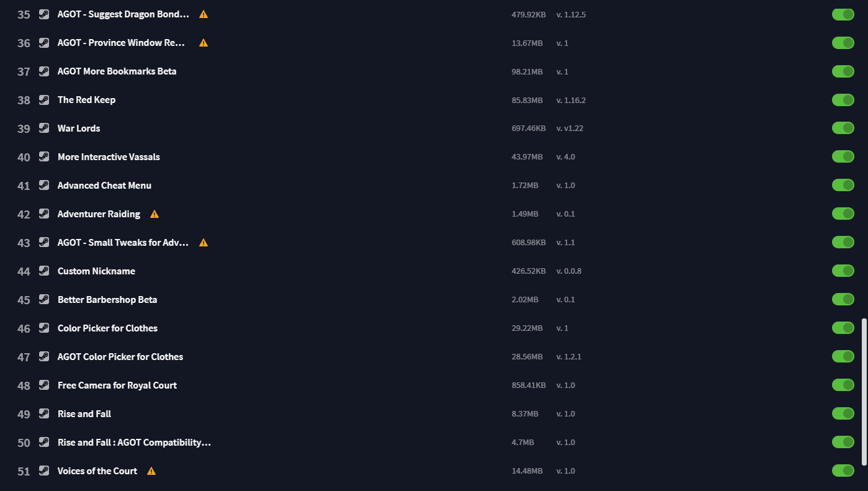This screenshot has width=868, height=491.
Task: Click Steam icon beside Rise and Fall : AGOT Compatibility
Action: tap(44, 442)
